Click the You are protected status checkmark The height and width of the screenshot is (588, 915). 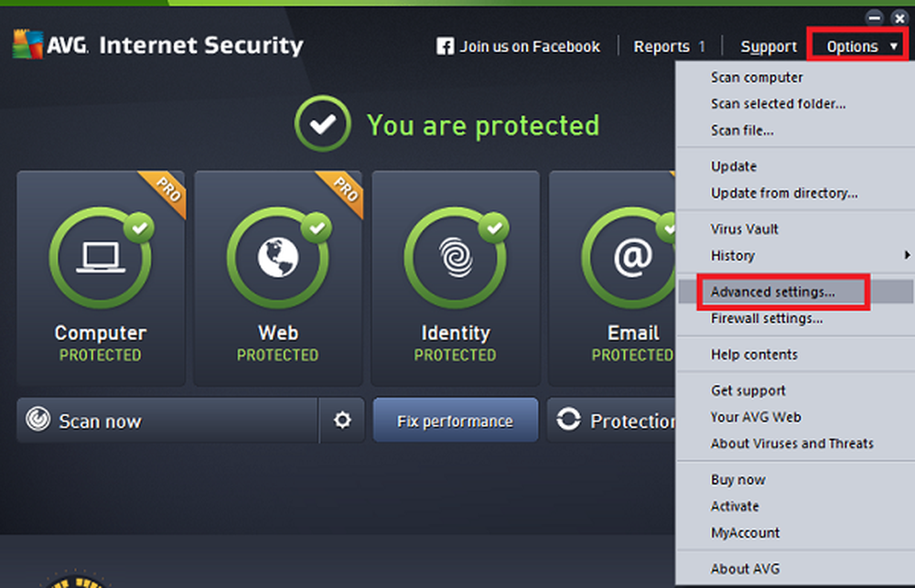point(322,125)
